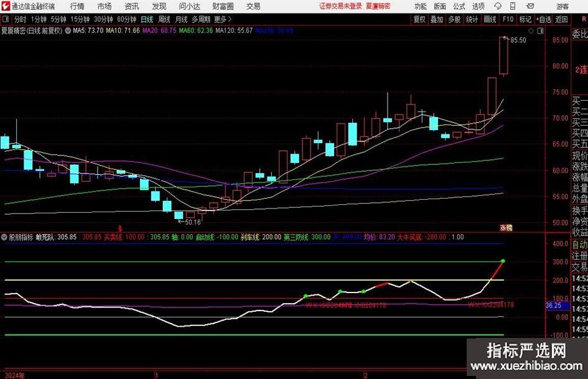
Task: Click the 统计 statistics button
Action: [x=472, y=19]
